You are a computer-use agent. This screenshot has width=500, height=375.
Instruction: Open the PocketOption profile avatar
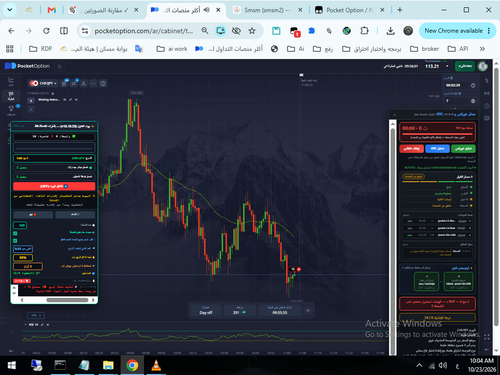(x=483, y=66)
